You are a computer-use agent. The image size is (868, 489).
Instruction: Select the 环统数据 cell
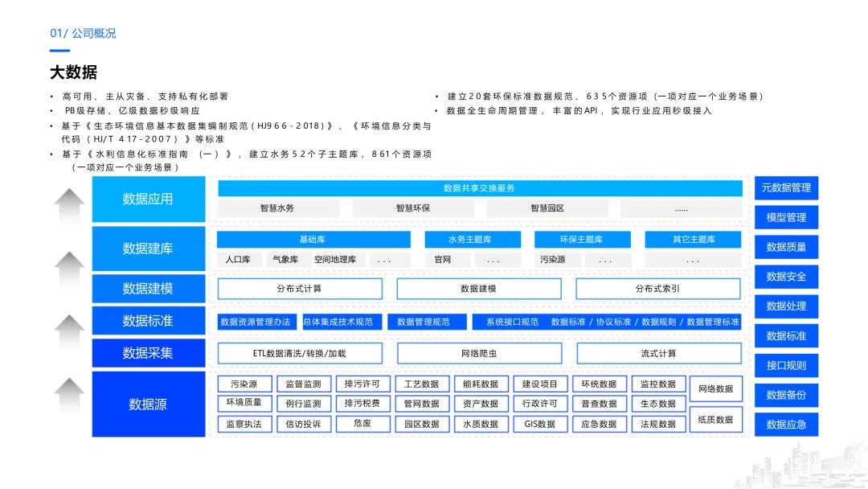600,384
